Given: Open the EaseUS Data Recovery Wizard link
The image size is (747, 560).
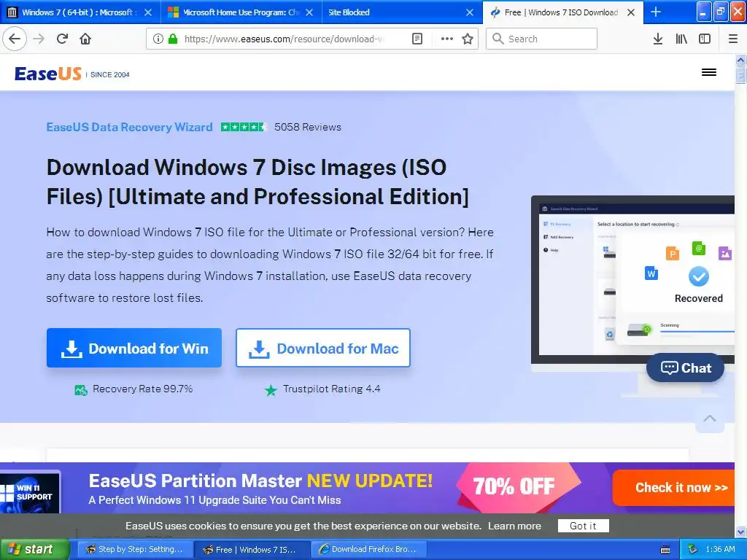Looking at the screenshot, I should [129, 127].
